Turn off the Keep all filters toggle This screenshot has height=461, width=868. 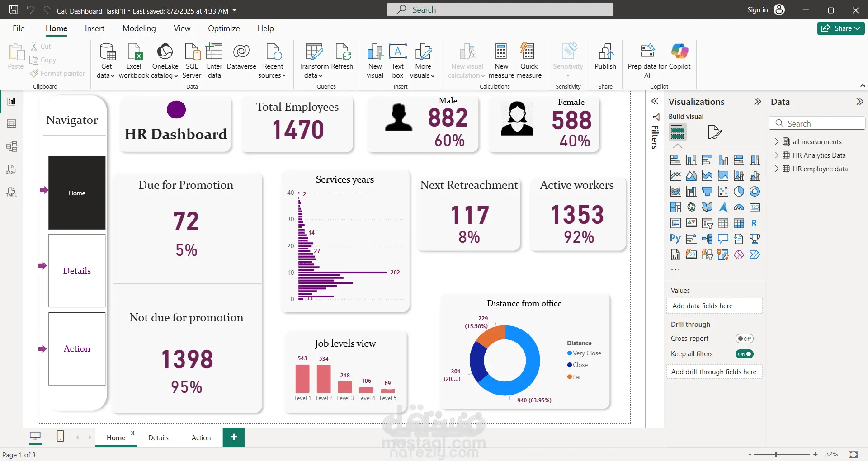(744, 354)
